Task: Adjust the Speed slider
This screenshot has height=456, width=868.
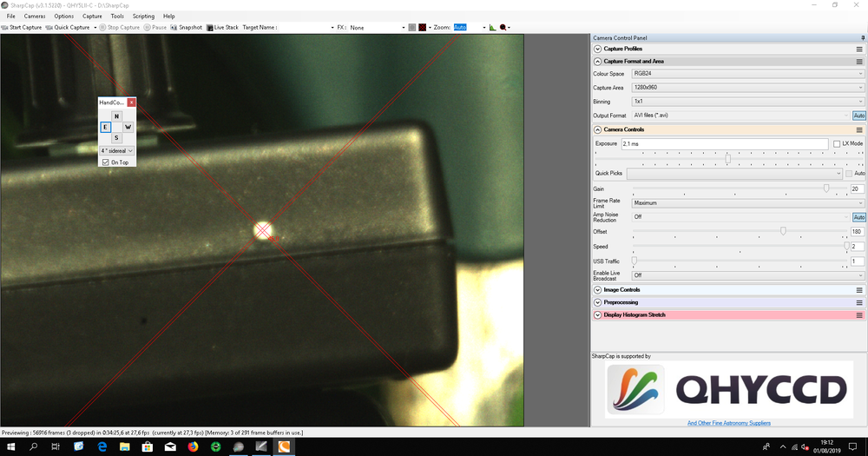Action: coord(845,246)
